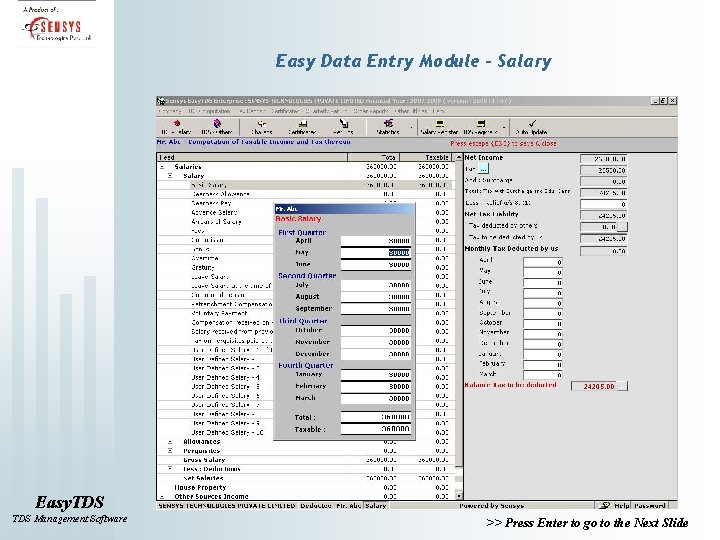
Task: Click the October basic salary field
Action: point(376,330)
